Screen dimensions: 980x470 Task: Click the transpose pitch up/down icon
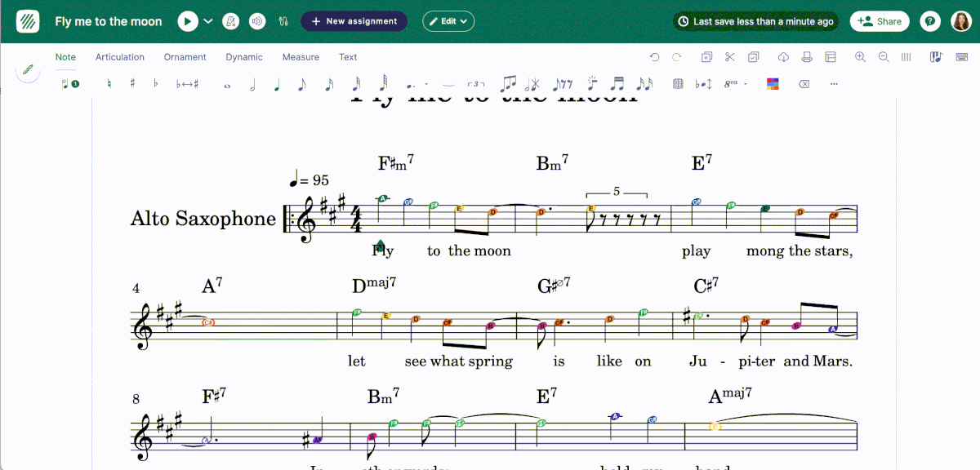[x=704, y=84]
